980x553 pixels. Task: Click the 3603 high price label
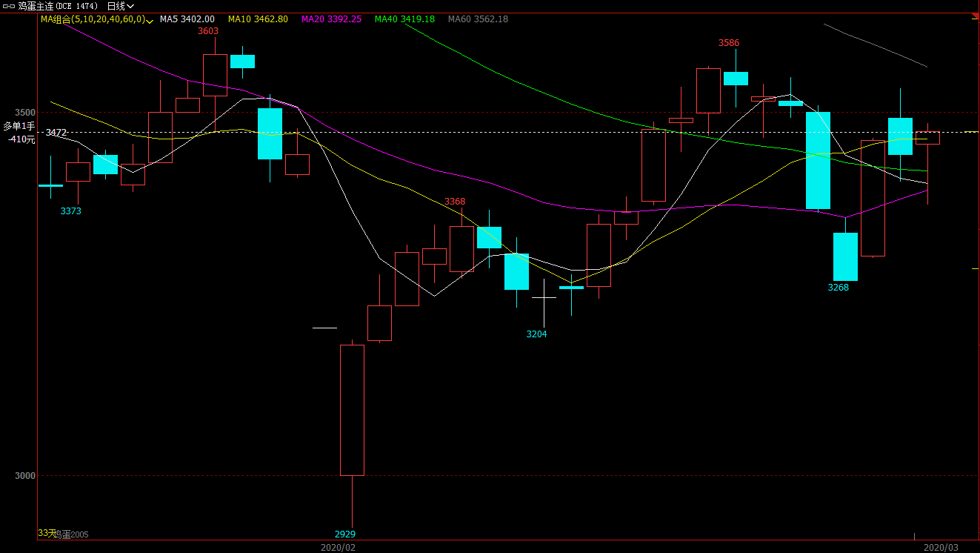pyautogui.click(x=208, y=30)
